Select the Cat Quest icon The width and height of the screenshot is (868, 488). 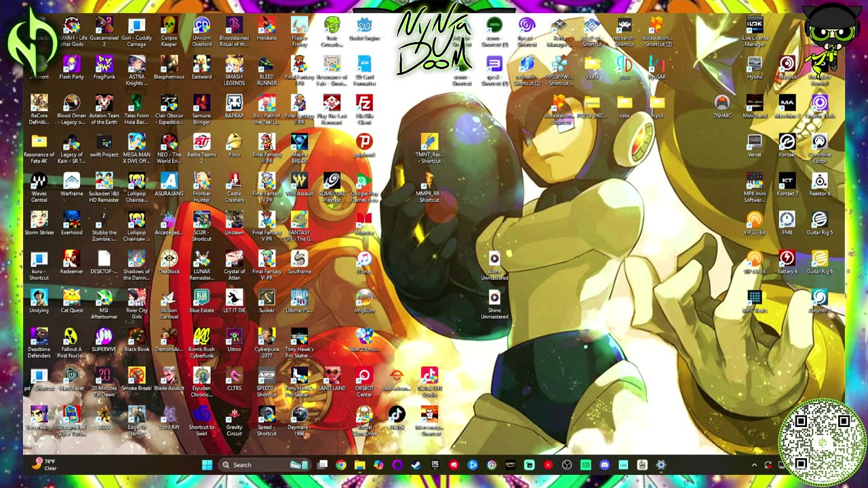pyautogui.click(x=71, y=302)
